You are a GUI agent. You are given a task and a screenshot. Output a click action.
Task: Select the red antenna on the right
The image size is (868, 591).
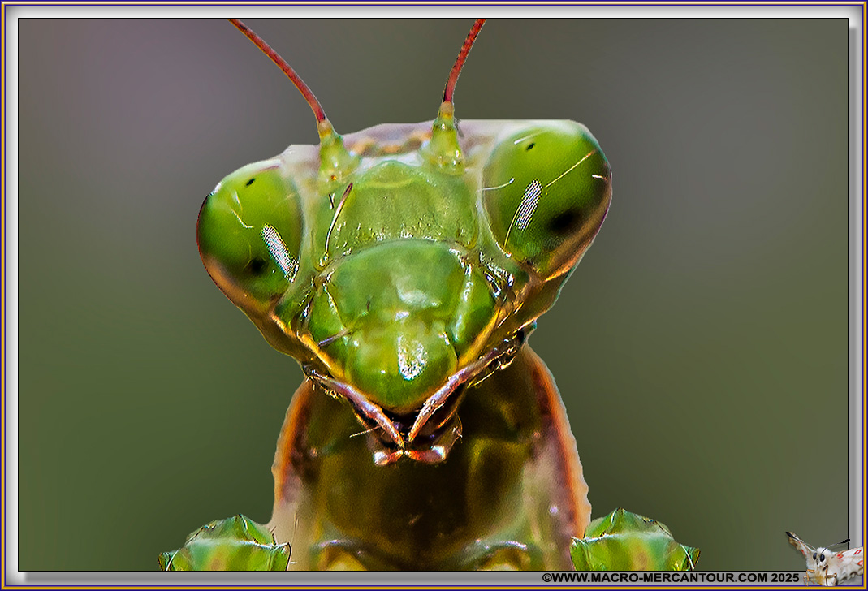pyautogui.click(x=463, y=58)
